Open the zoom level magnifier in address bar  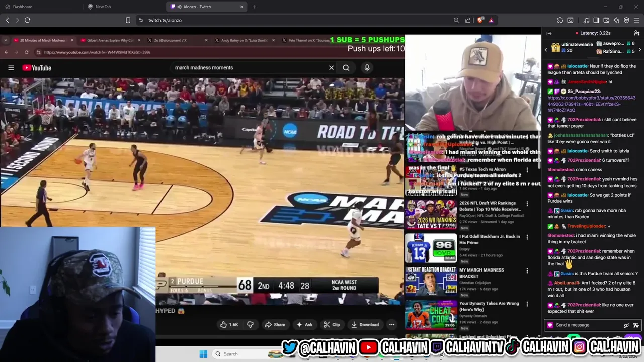pos(456,20)
